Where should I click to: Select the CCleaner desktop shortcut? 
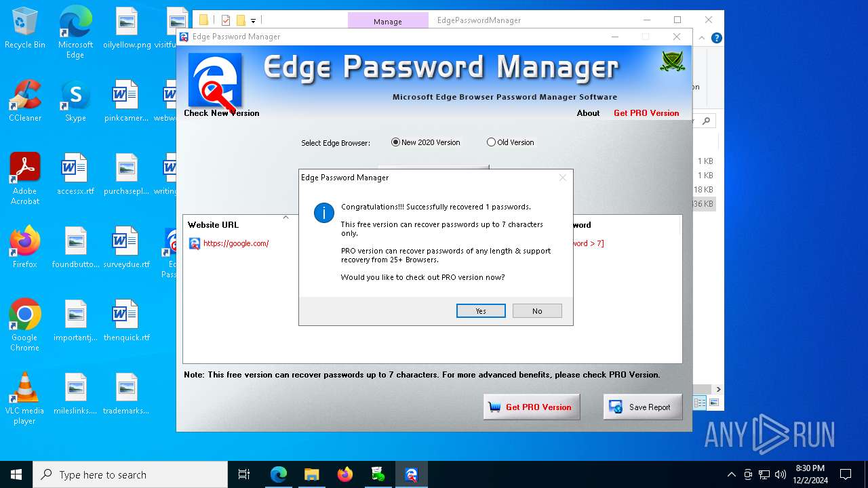(x=25, y=101)
